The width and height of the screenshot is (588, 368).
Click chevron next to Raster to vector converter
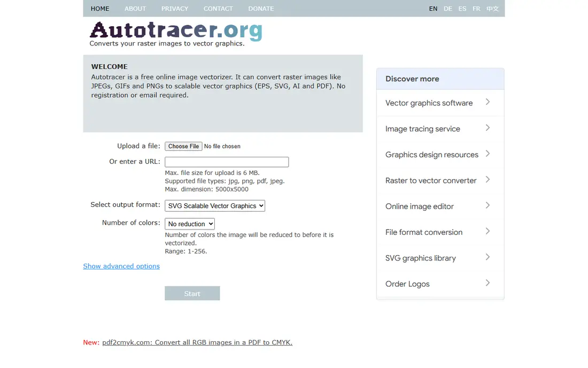click(x=488, y=180)
